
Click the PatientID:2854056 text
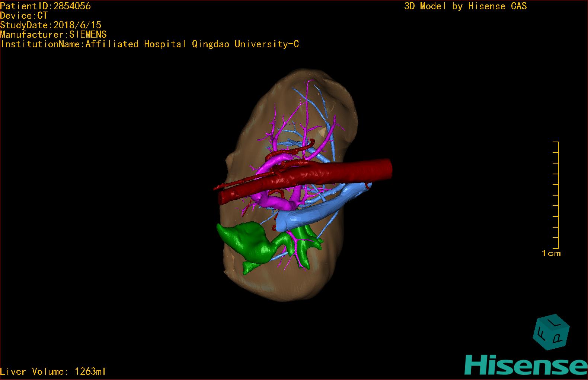[45, 6]
